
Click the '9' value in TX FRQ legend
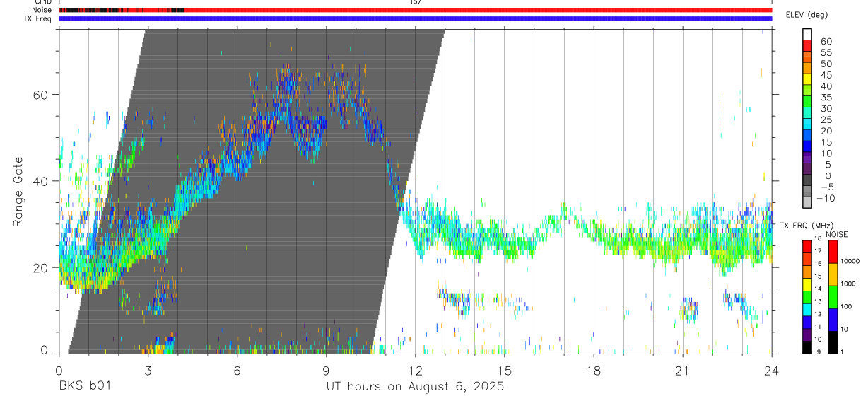click(820, 351)
